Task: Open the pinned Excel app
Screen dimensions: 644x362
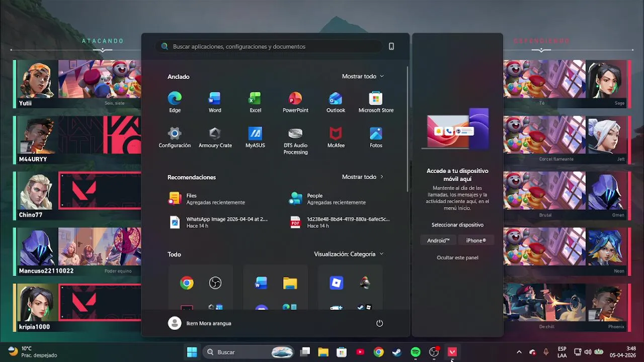Action: 255,102
